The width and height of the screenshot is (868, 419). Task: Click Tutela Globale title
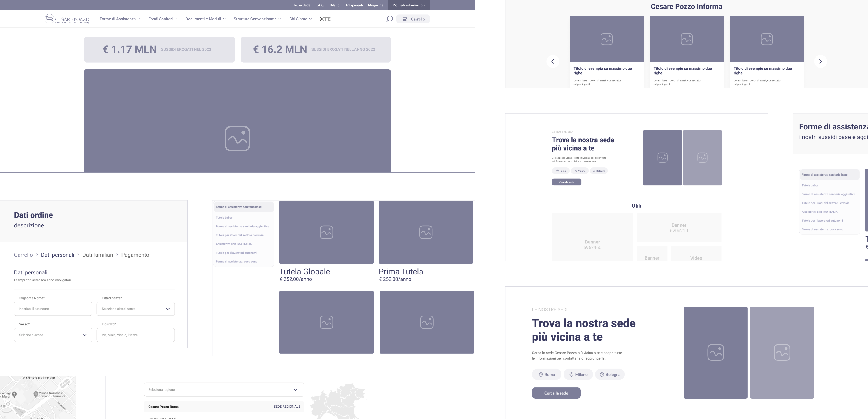tap(305, 272)
